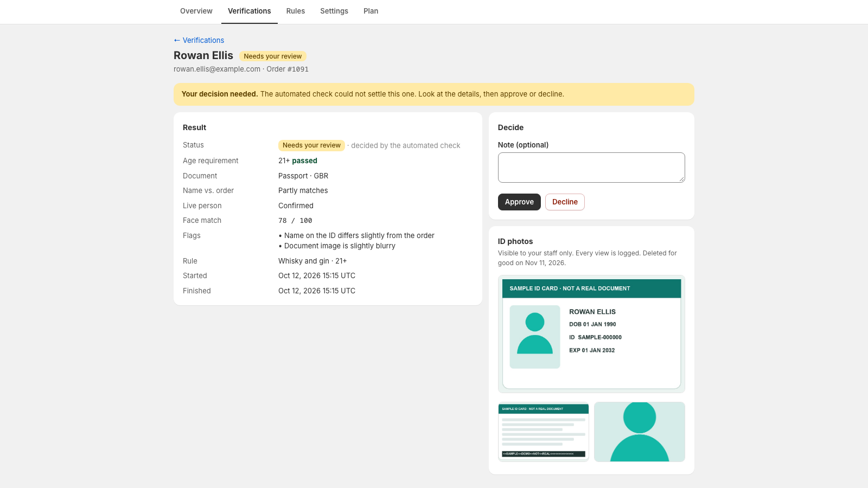Click the 'Result' panel heading
868x488 pixels.
pyautogui.click(x=194, y=127)
